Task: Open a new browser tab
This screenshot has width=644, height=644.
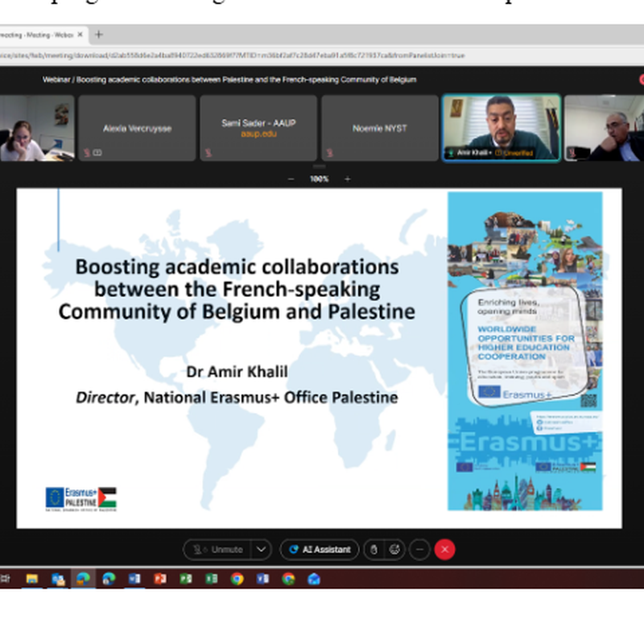Action: pos(99,35)
